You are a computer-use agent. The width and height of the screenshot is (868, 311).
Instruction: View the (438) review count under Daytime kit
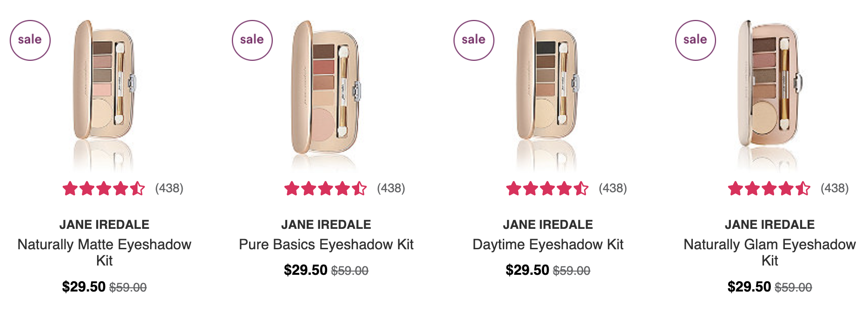(x=613, y=188)
